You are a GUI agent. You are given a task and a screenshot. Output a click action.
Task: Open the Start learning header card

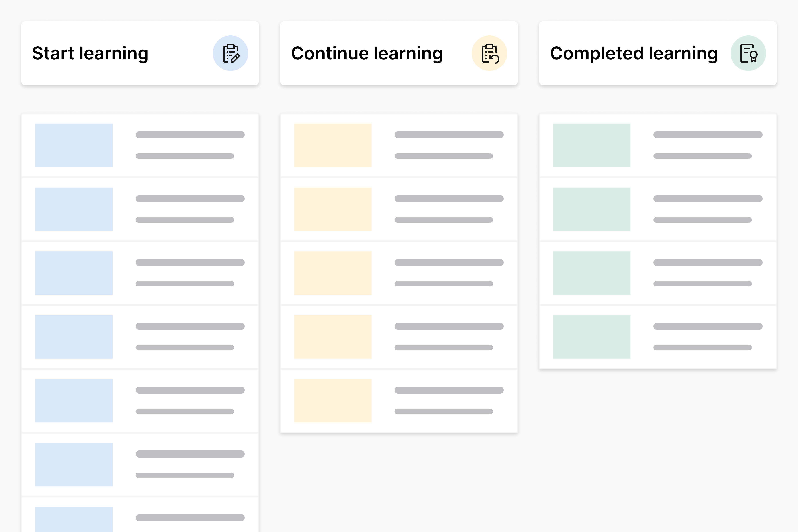click(x=140, y=53)
